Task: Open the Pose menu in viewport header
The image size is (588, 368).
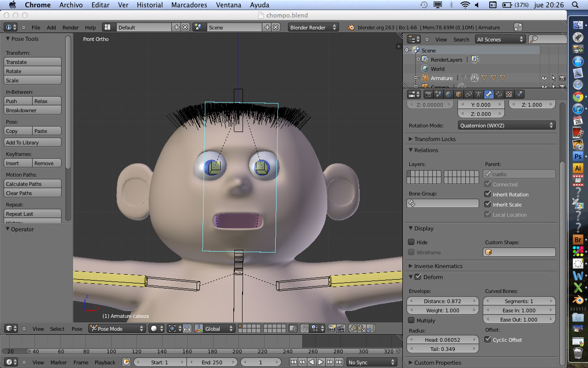Action: pos(77,329)
